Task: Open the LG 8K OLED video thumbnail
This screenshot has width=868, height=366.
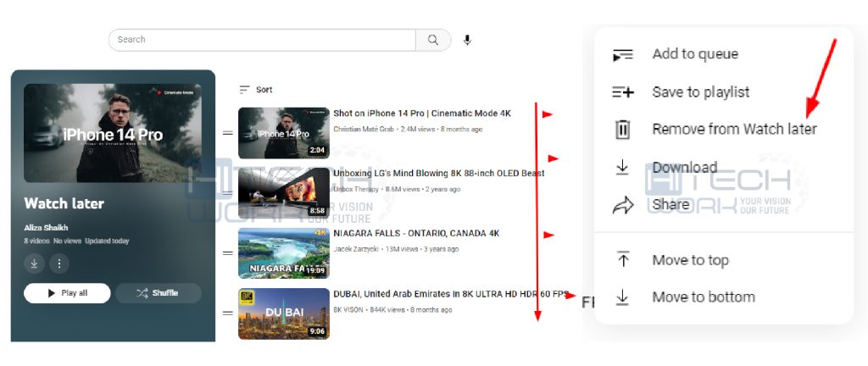Action: (283, 193)
